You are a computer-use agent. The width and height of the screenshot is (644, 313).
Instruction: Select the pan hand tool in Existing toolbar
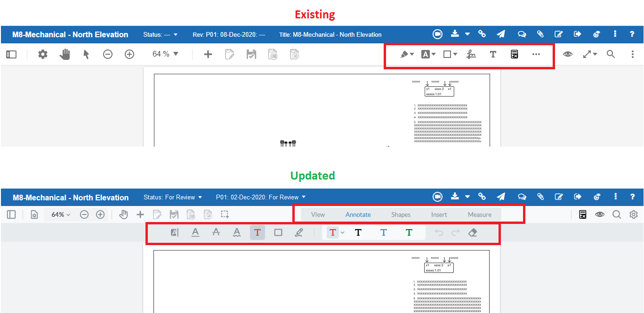[x=64, y=54]
